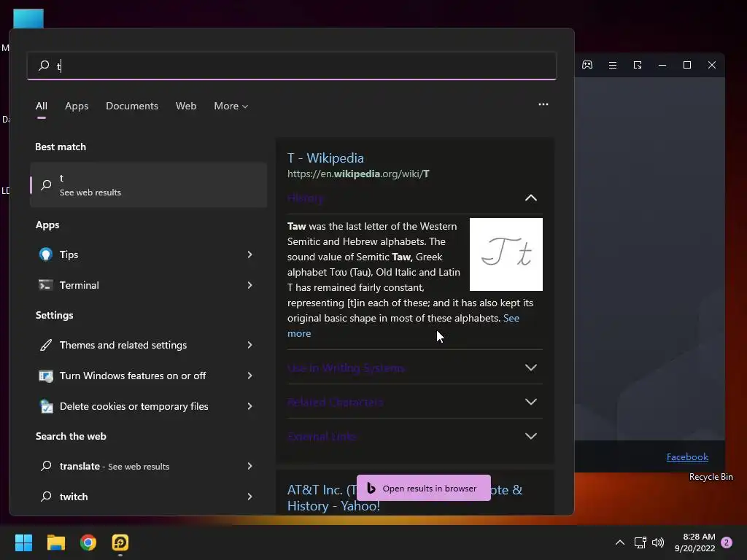Screen dimensions: 747x560
Task: Click the Windows features icon
Action: 46,376
